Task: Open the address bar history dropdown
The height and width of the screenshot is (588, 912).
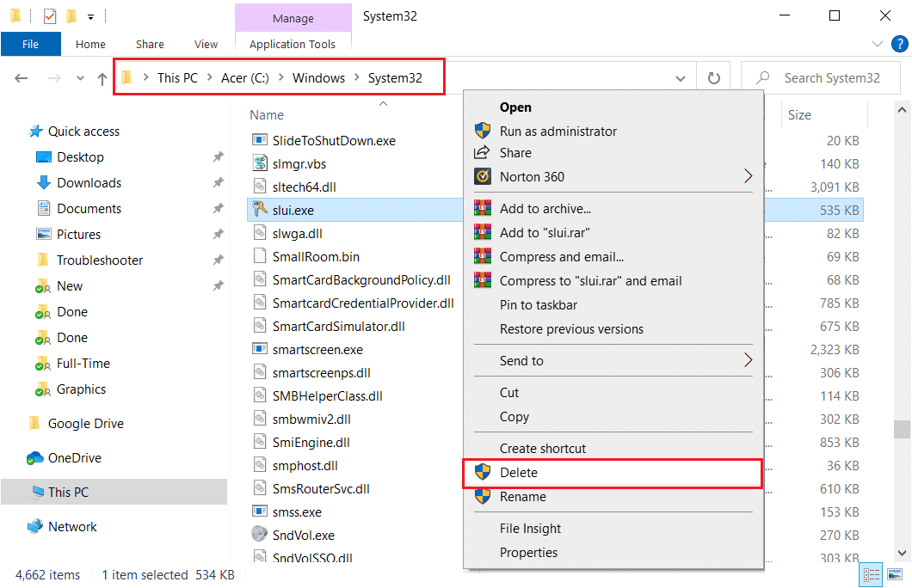Action: point(680,78)
